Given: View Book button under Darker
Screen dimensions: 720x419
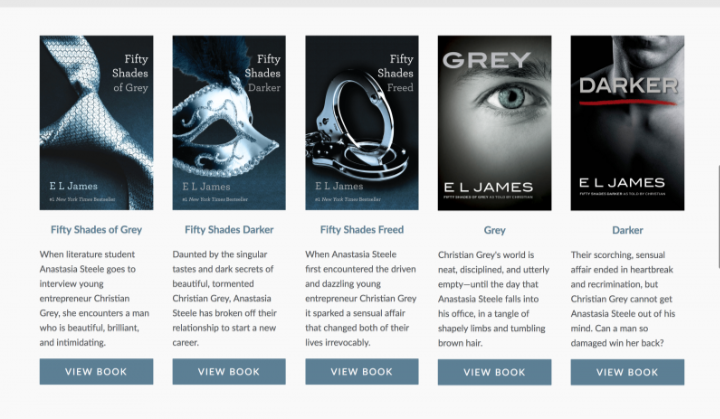Looking at the screenshot, I should [627, 372].
